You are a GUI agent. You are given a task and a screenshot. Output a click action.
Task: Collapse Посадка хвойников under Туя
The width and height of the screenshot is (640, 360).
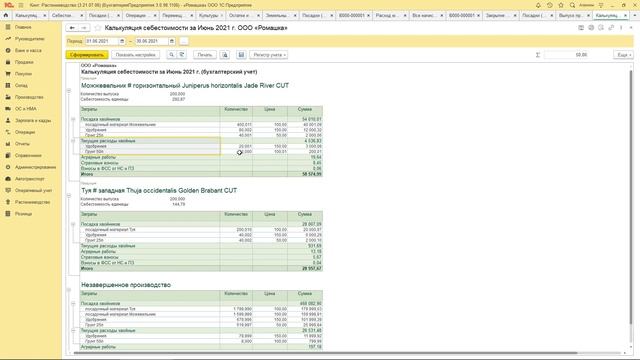(x=73, y=224)
